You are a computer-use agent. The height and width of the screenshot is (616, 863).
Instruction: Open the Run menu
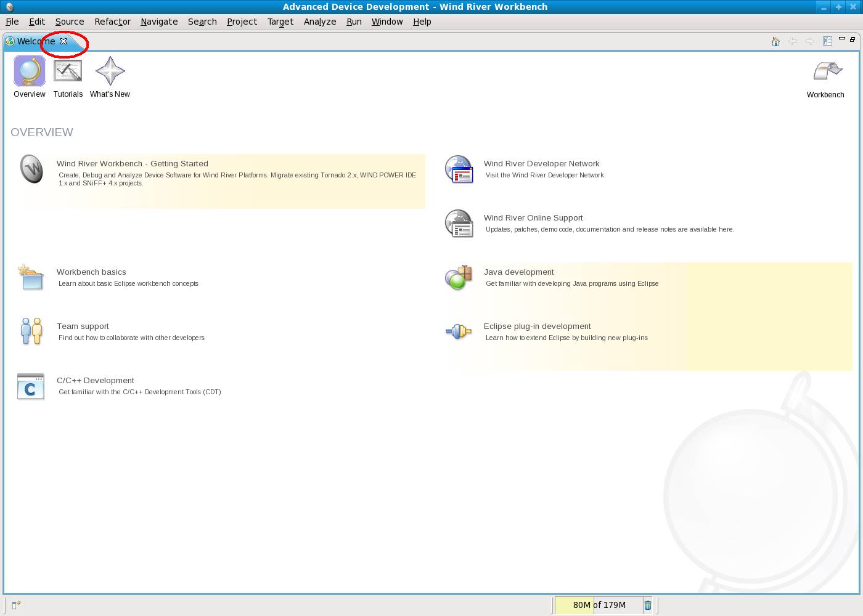pyautogui.click(x=354, y=22)
